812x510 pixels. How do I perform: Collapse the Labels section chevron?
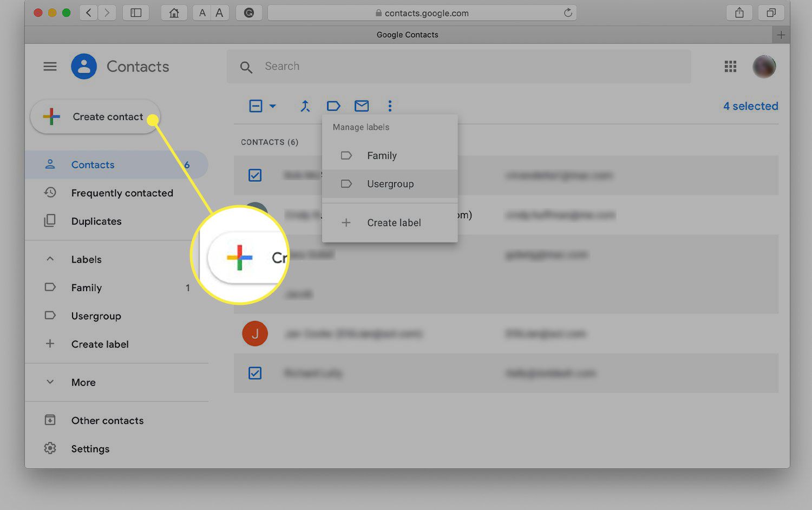pyautogui.click(x=50, y=259)
